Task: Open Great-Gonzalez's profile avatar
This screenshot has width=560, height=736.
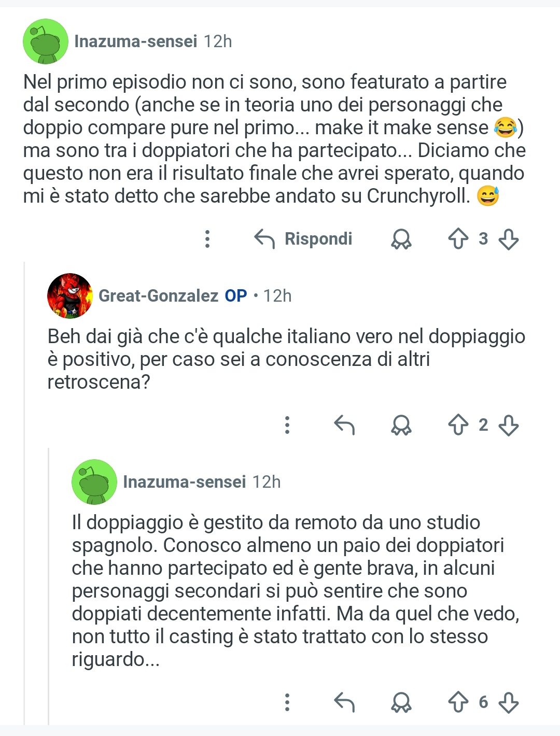Action: tap(70, 296)
